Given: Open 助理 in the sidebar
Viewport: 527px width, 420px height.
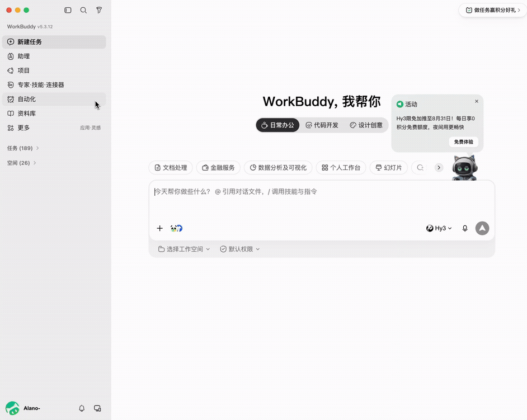Looking at the screenshot, I should [x=54, y=56].
